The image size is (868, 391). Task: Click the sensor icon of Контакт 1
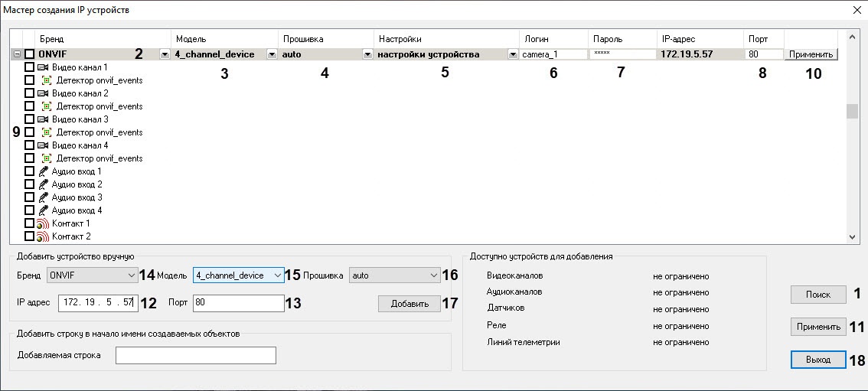[x=43, y=223]
